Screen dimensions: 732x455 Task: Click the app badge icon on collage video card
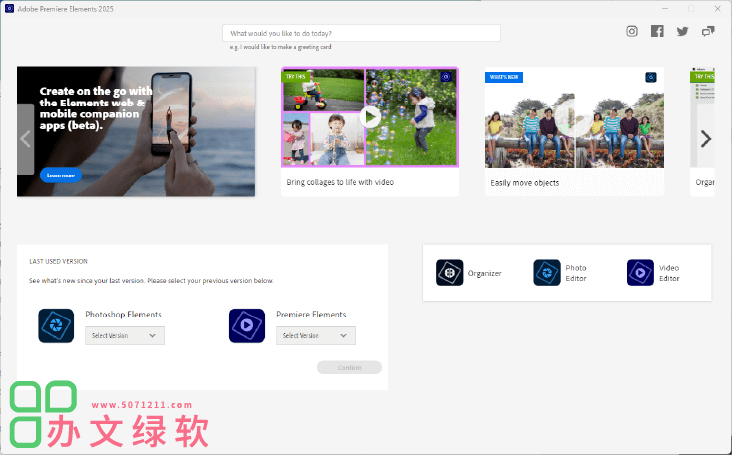point(446,77)
